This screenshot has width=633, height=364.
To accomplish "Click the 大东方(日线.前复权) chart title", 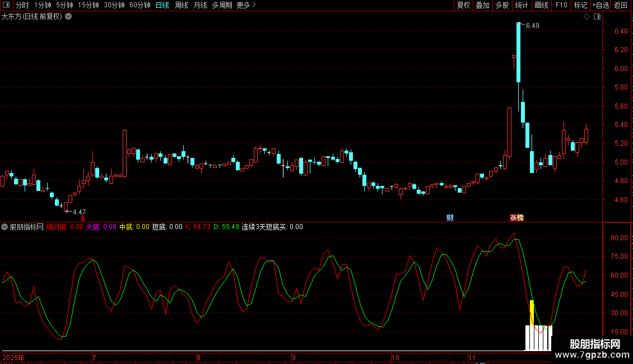I will [32, 17].
